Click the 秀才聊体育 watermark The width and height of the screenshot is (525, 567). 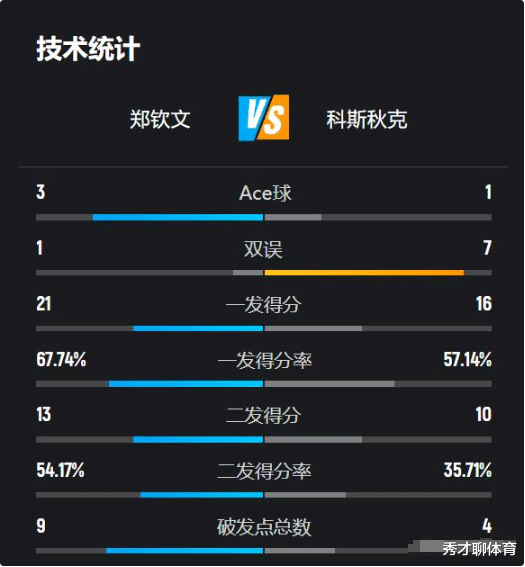(479, 549)
